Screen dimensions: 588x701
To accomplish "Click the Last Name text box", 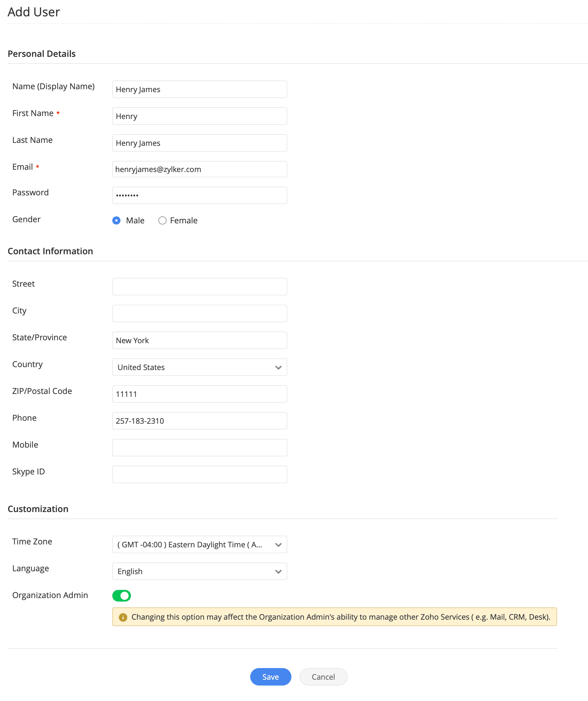I will (199, 143).
